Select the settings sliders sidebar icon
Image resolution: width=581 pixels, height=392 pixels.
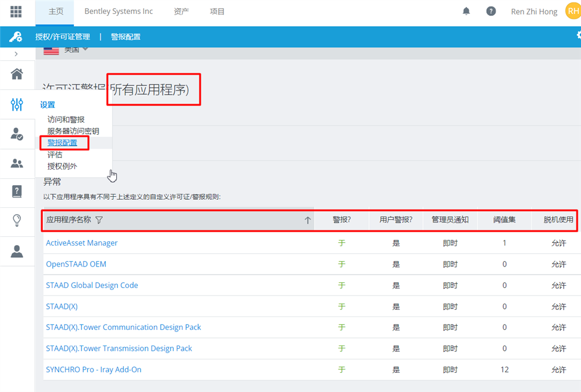tap(17, 105)
